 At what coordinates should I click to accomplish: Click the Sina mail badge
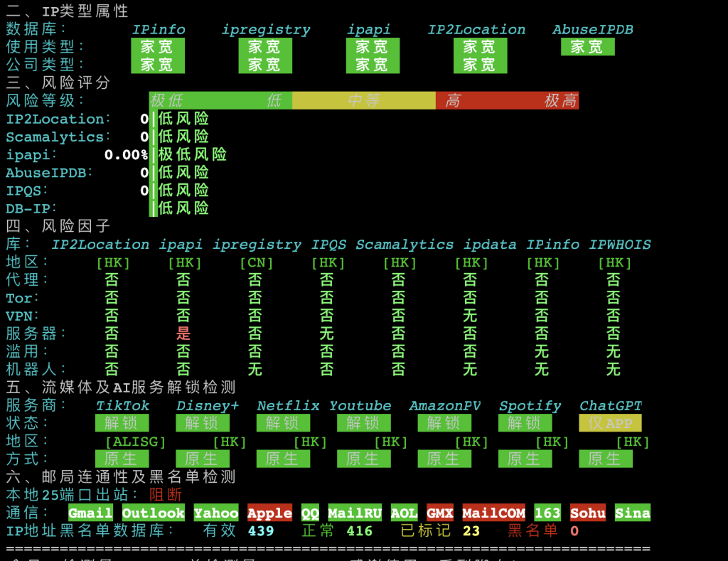[632, 513]
